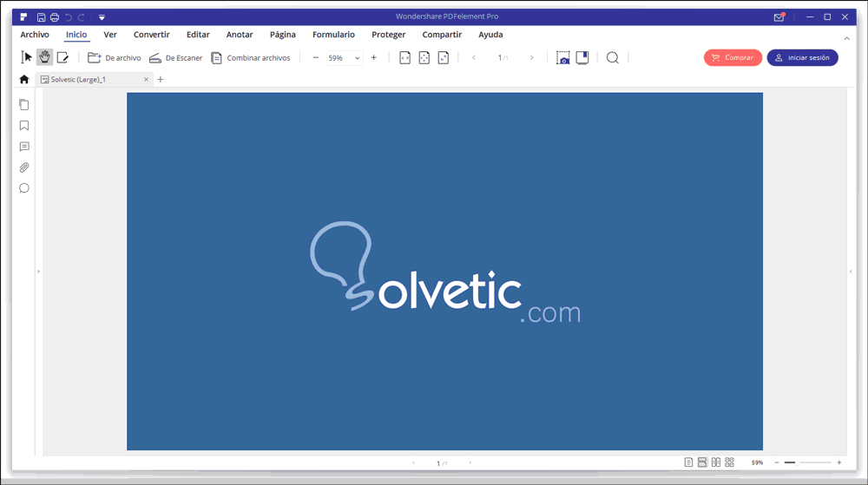Undo last action in title bar
The image size is (868, 485).
(x=69, y=17)
